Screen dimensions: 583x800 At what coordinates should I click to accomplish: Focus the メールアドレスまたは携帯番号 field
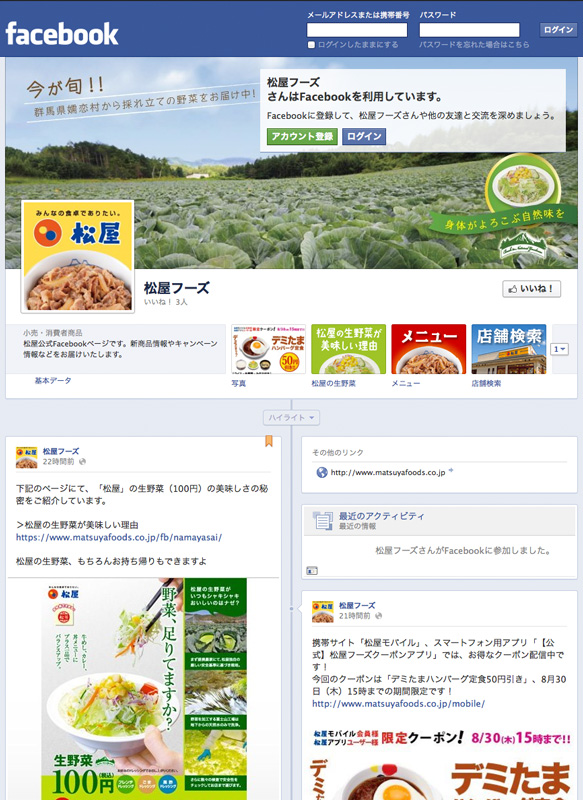point(357,30)
